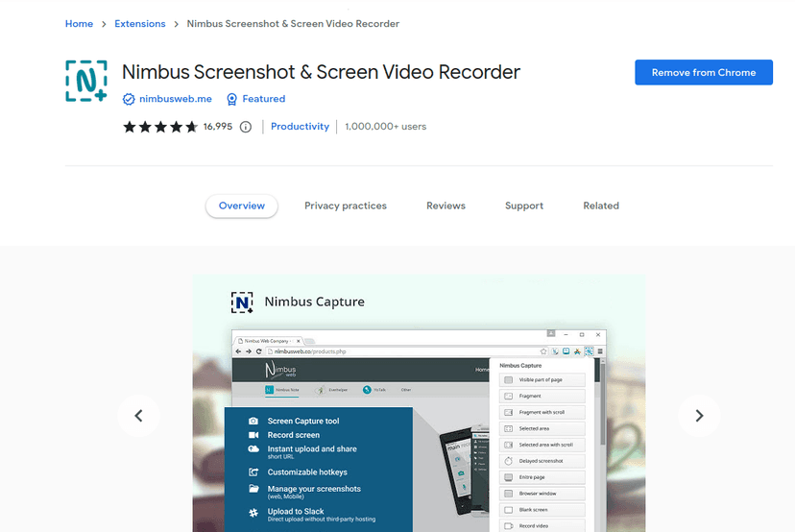Click 'Record screen' text in preview

tap(294, 435)
